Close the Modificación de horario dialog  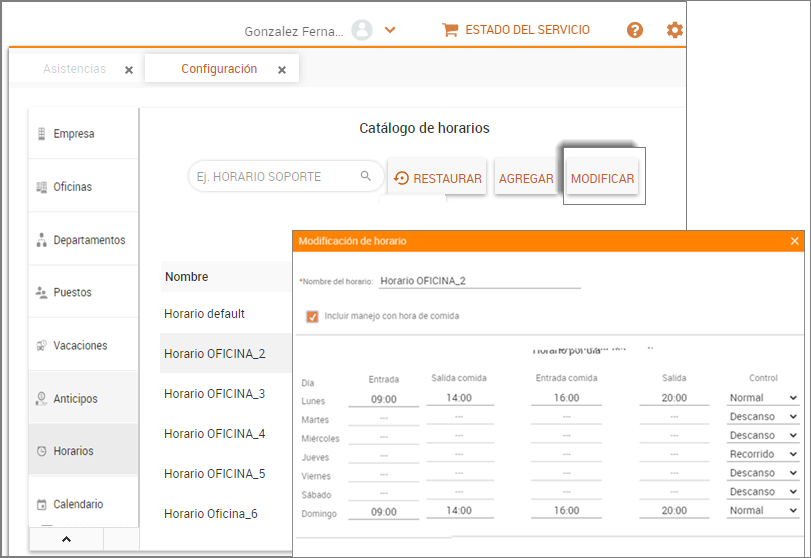[795, 241]
